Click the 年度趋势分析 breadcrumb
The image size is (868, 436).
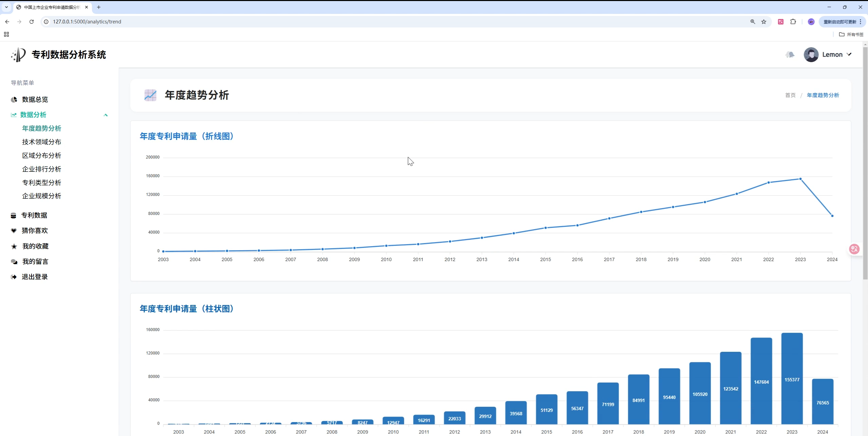pos(823,95)
